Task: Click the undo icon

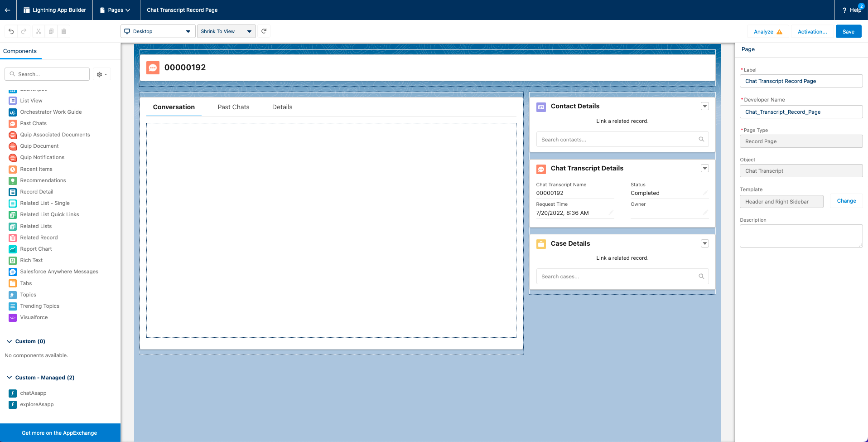Action: pyautogui.click(x=11, y=31)
